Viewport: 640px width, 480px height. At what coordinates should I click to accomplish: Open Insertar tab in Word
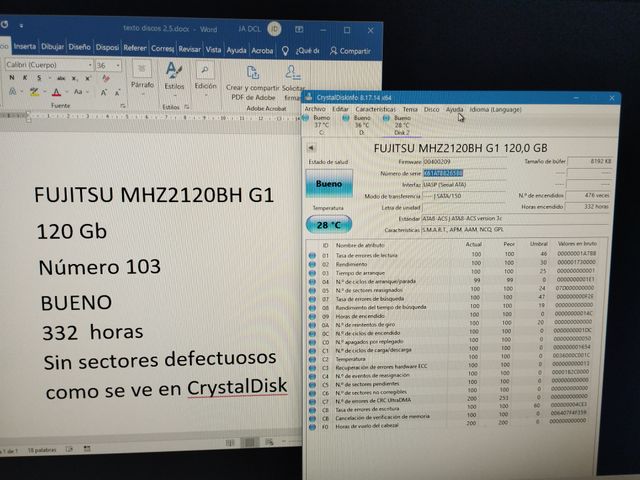tap(25, 47)
